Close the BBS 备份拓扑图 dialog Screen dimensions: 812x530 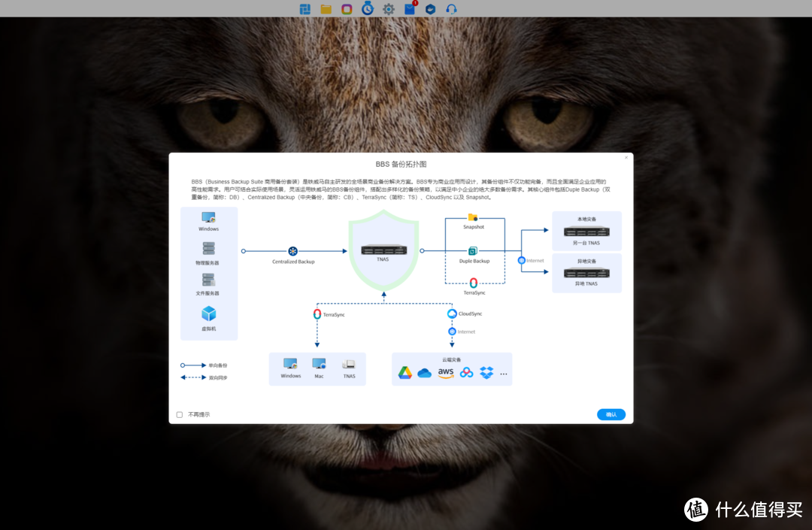click(626, 158)
